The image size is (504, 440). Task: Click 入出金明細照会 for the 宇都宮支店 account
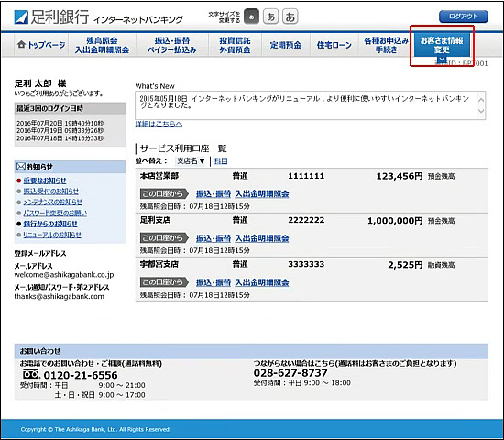pyautogui.click(x=262, y=282)
